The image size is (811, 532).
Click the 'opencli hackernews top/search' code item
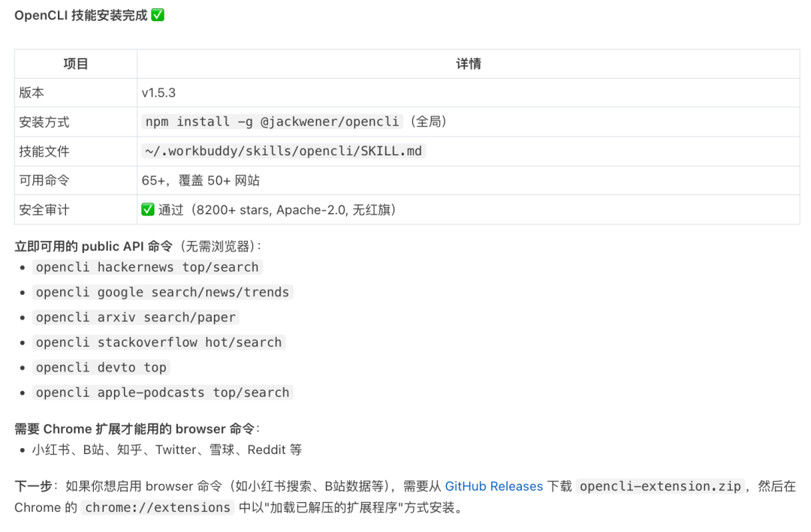[147, 267]
